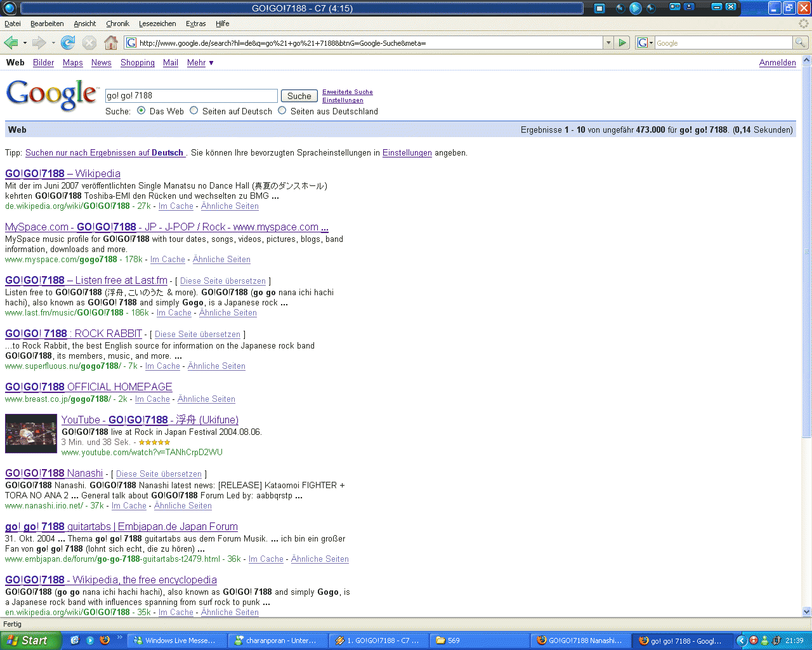Open the search engine selector dropdown
Screen dimensions: 812x650
646,43
